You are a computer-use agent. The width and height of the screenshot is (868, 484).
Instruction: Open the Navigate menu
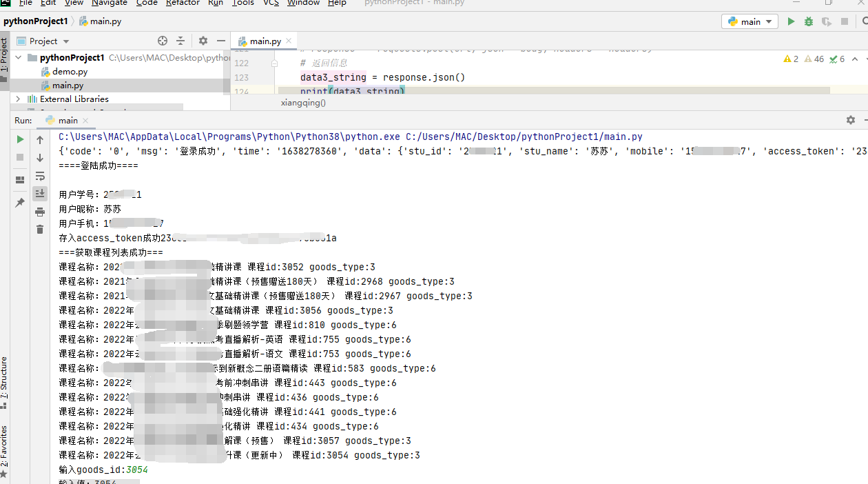[x=110, y=3]
